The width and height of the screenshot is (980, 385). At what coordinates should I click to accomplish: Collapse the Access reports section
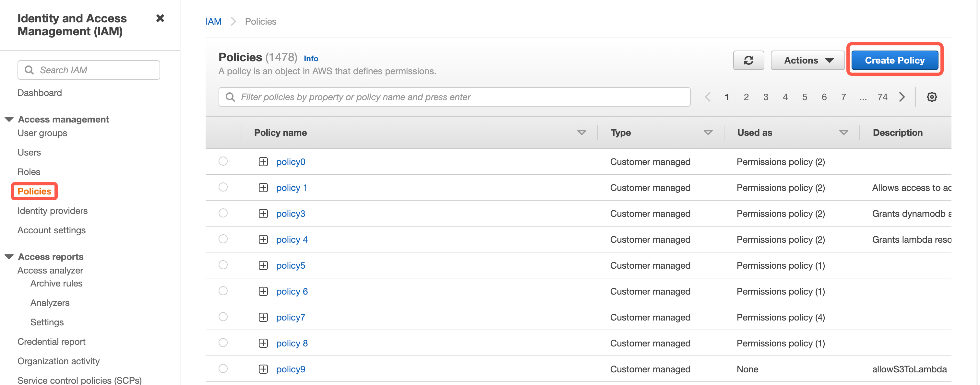pos(9,257)
